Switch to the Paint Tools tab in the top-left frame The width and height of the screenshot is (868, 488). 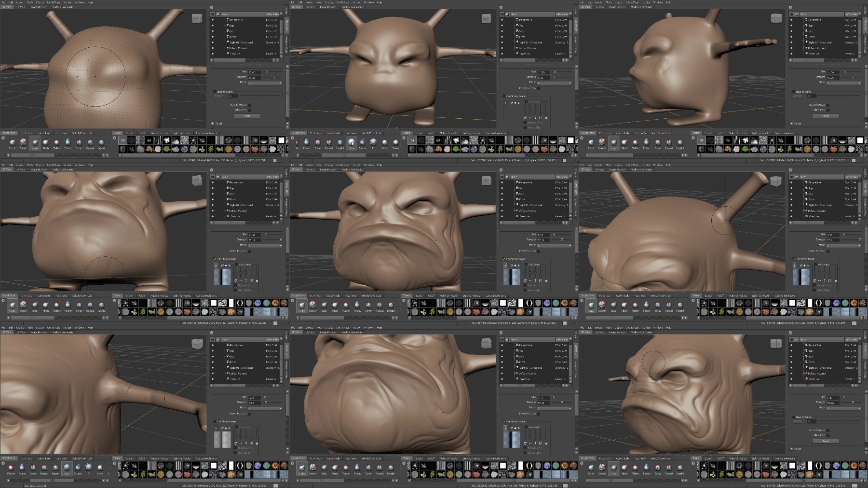tap(27, 133)
